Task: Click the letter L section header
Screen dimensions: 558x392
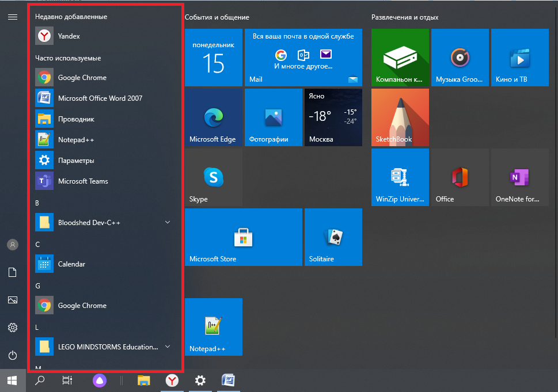Action: pyautogui.click(x=37, y=328)
